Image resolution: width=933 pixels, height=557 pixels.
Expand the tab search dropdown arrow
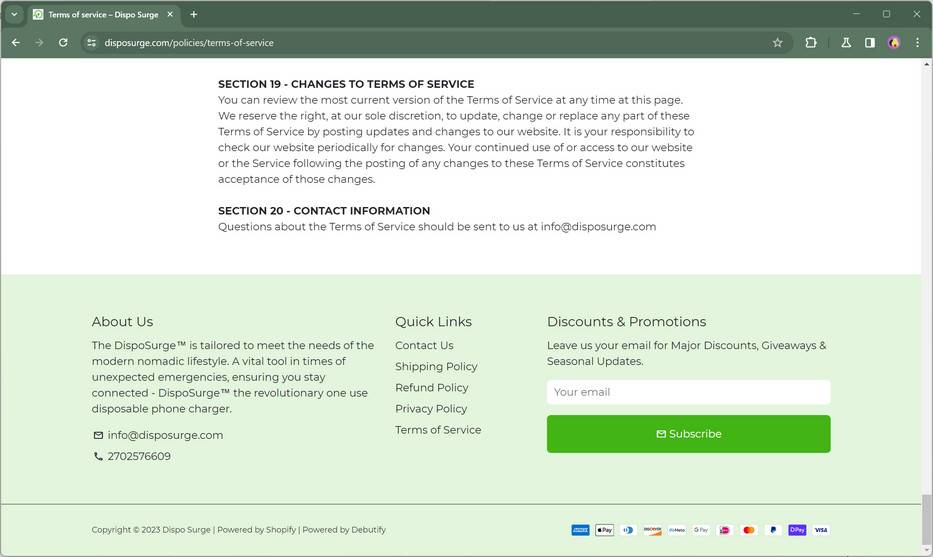coord(14,14)
